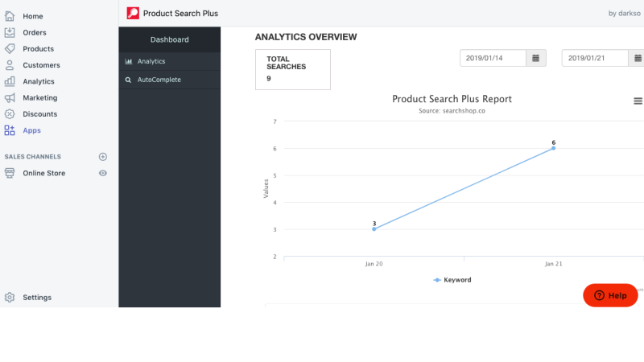Viewport: 644px width, 362px height.
Task: Click the Jan 20 data point
Action: 374,229
